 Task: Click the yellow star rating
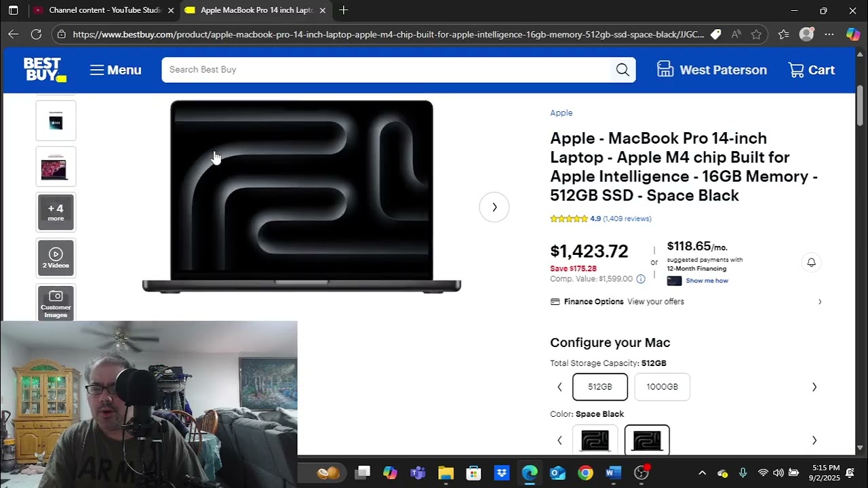pos(569,218)
